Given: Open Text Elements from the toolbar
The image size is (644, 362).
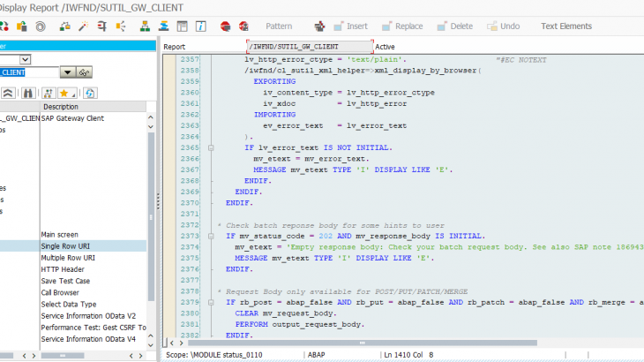Looking at the screenshot, I should click(x=566, y=26).
